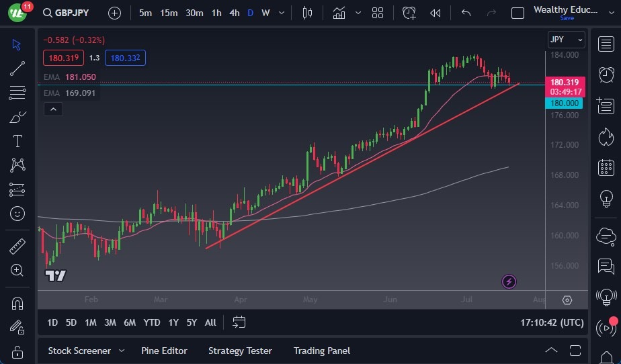Screen dimensions: 621x364
Task: Open the economic calendar panel
Action: click(x=606, y=167)
